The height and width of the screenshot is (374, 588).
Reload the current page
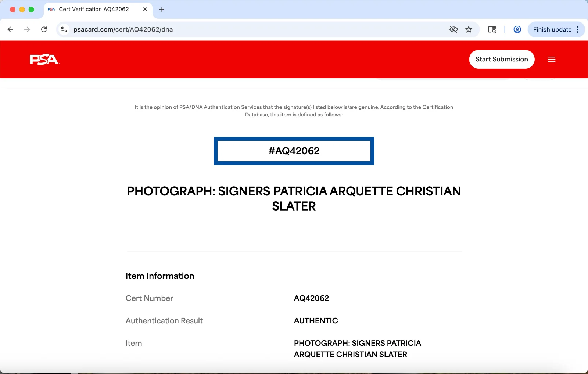[x=44, y=29]
